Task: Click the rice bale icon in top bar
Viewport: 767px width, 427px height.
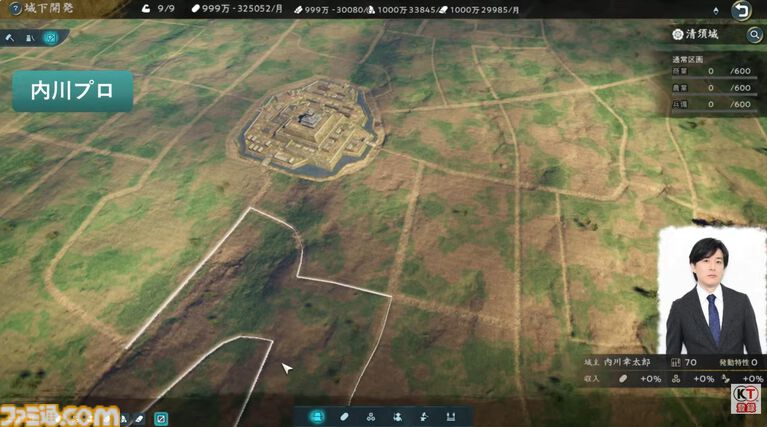Action: 298,9
